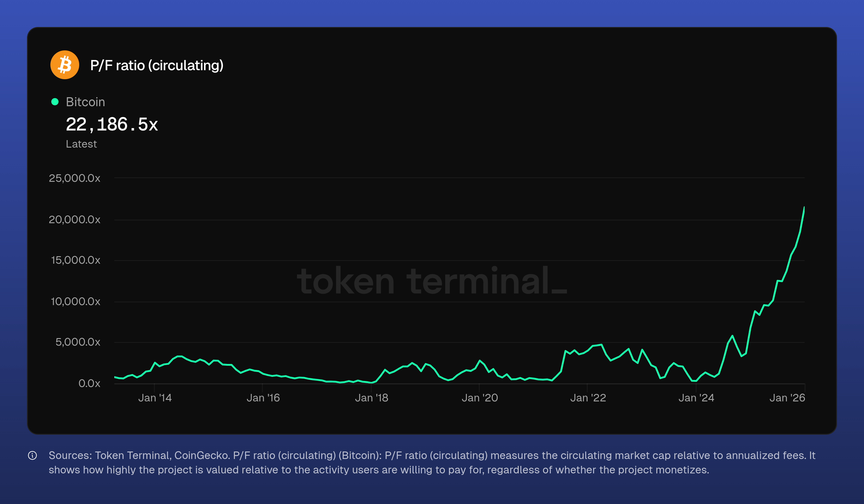Click the orange coin badge beside the chart title
This screenshot has height=504, width=864.
coord(65,64)
